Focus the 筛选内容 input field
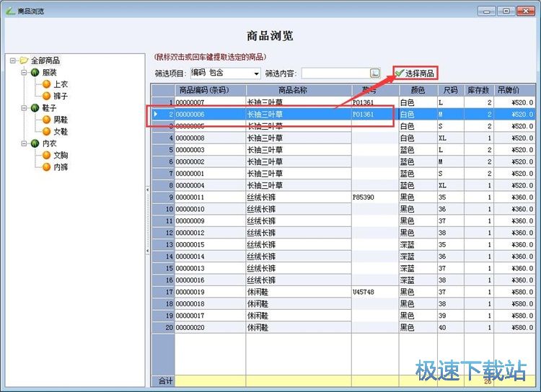Image resolution: width=541 pixels, height=392 pixels. click(x=335, y=73)
